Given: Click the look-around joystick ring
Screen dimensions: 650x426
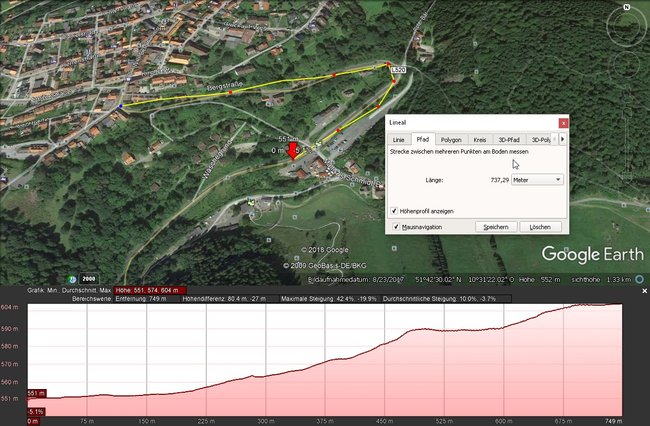Looking at the screenshot, I should tap(626, 26).
